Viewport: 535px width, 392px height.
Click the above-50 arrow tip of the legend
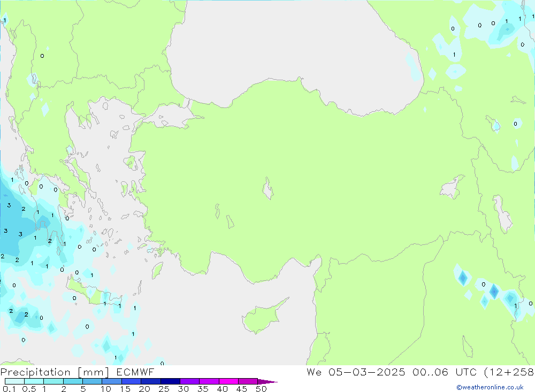[267, 382]
